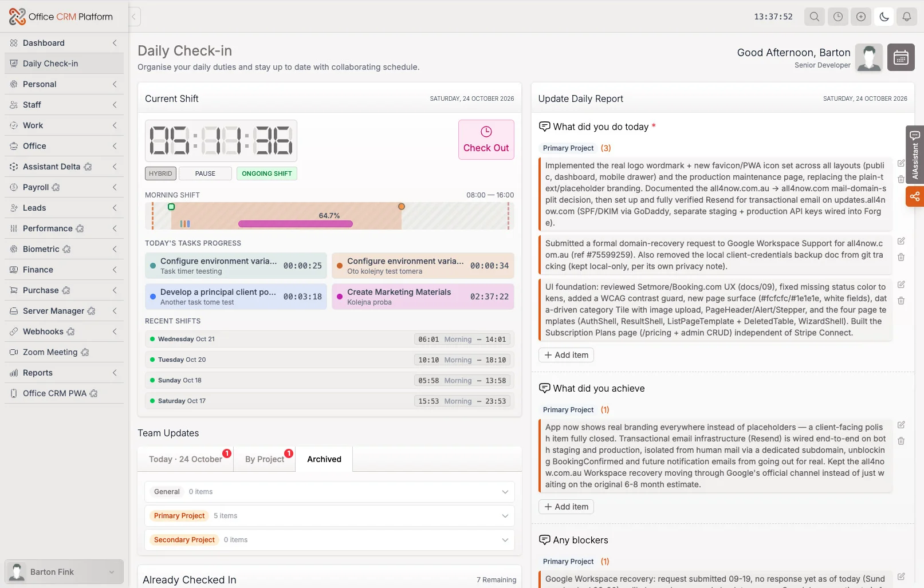The width and height of the screenshot is (924, 588).
Task: Click Barton's profile avatar in header
Action: click(x=869, y=57)
